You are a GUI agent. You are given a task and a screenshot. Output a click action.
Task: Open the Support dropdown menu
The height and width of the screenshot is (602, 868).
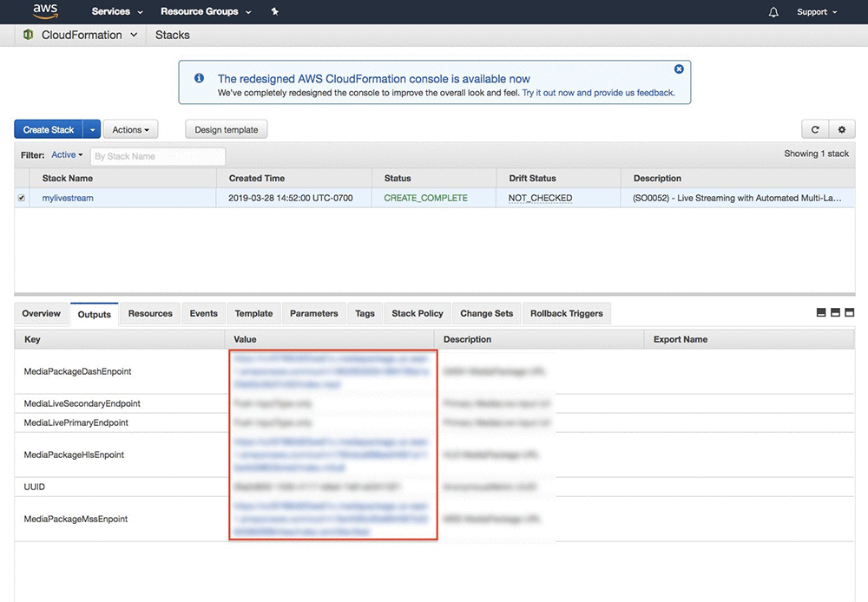point(817,12)
